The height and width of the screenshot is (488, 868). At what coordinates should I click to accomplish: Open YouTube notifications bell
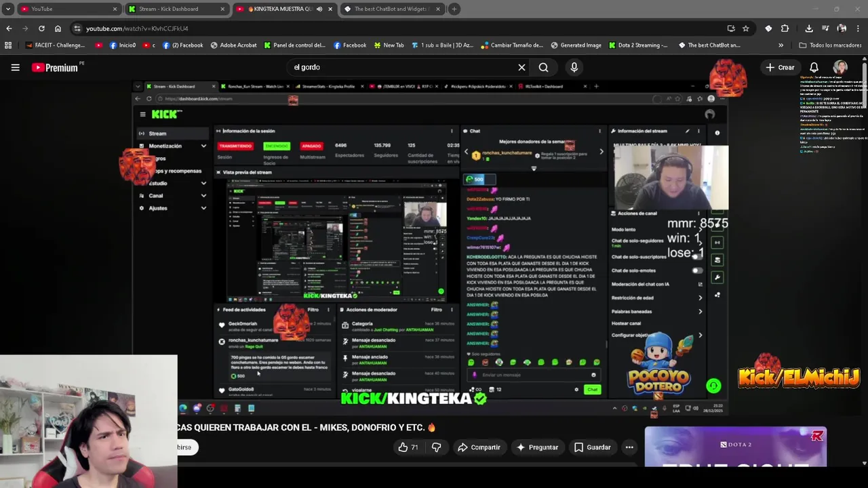814,67
